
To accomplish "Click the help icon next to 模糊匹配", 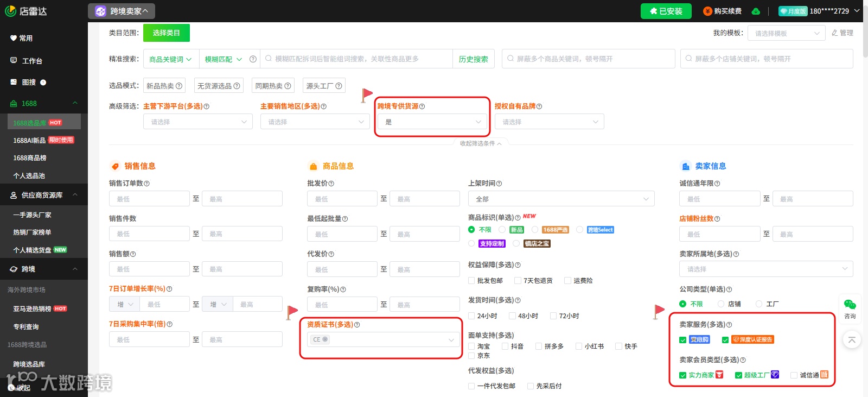I will tap(253, 59).
